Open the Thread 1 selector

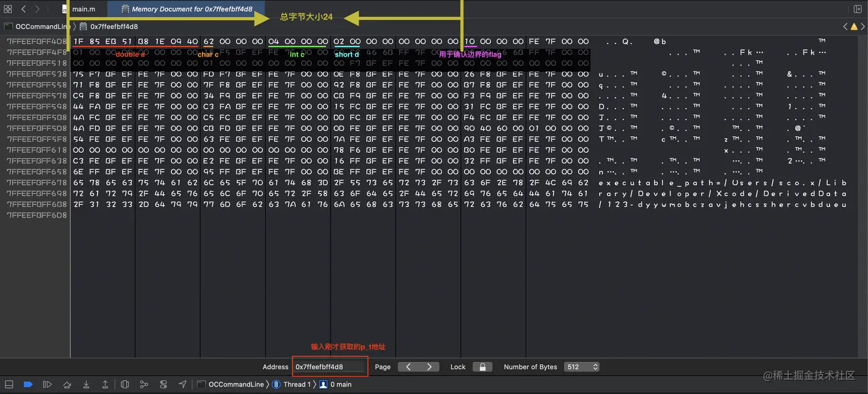click(x=292, y=384)
